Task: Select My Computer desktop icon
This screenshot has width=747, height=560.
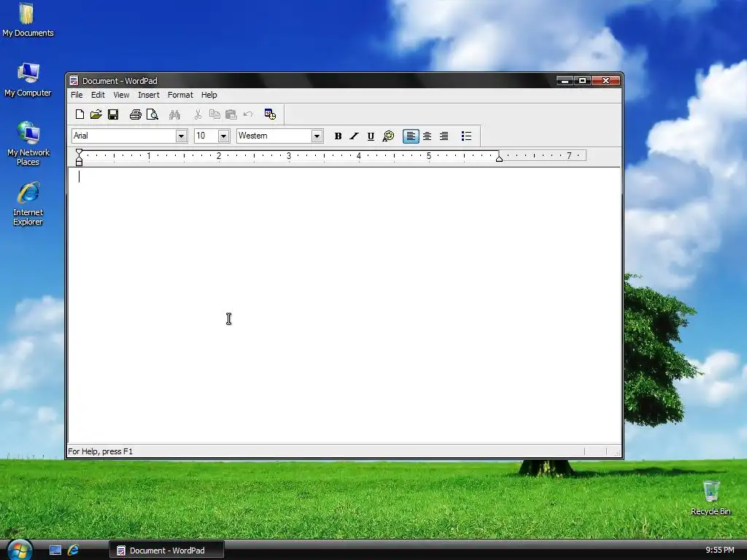Action: pos(28,79)
